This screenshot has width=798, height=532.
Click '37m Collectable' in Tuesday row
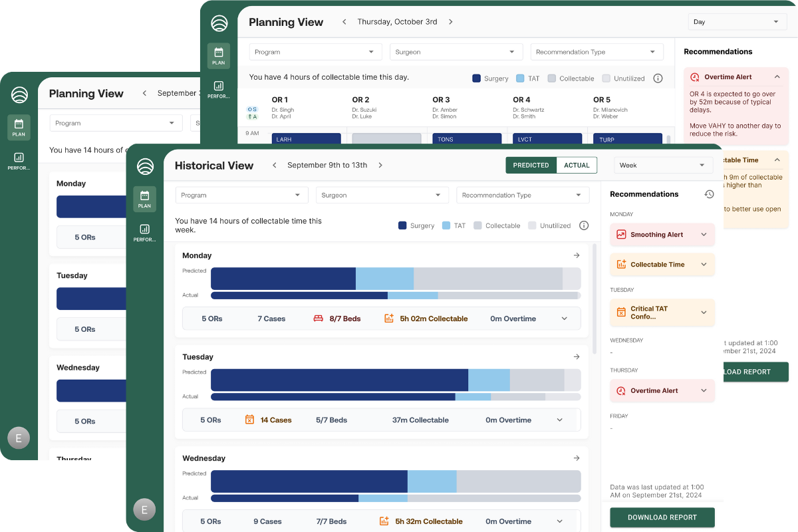click(x=420, y=420)
